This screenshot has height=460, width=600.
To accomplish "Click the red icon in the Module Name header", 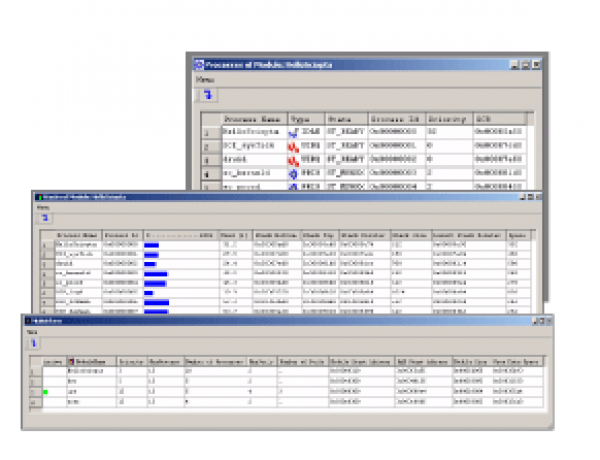I will click(70, 363).
